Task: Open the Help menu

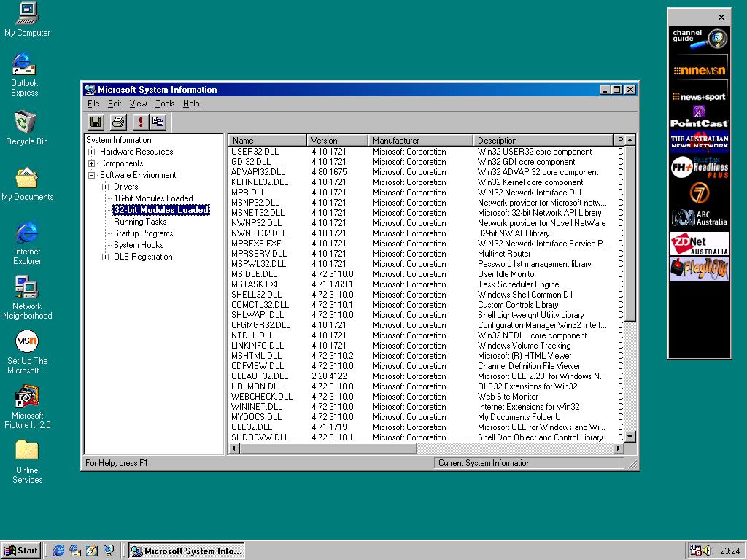Action: point(191,104)
